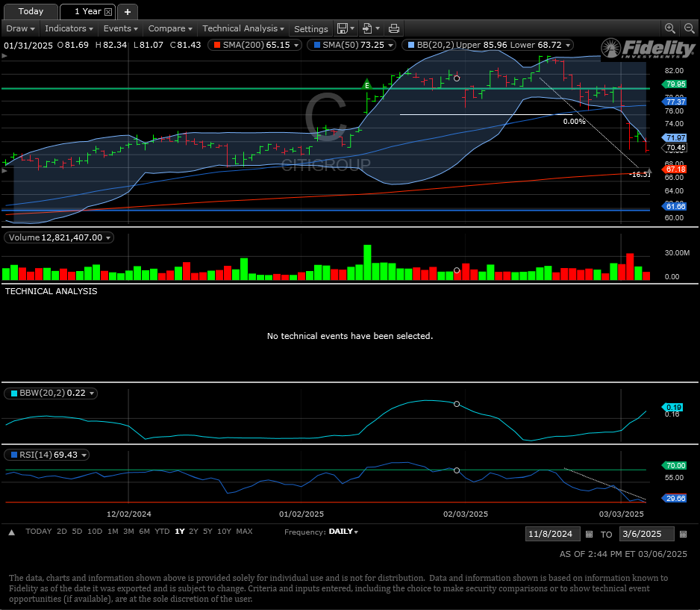Select the 1M time range
This screenshot has height=610, width=700.
click(x=113, y=532)
